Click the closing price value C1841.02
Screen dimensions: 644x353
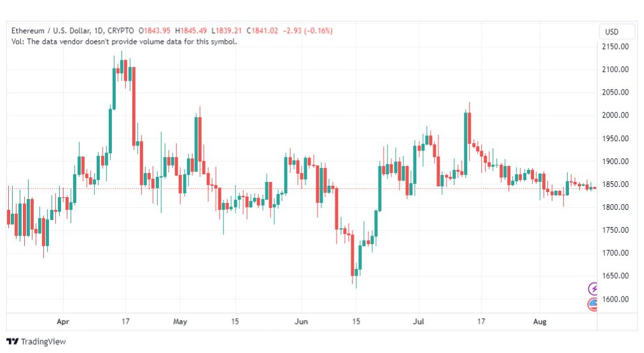pyautogui.click(x=262, y=31)
